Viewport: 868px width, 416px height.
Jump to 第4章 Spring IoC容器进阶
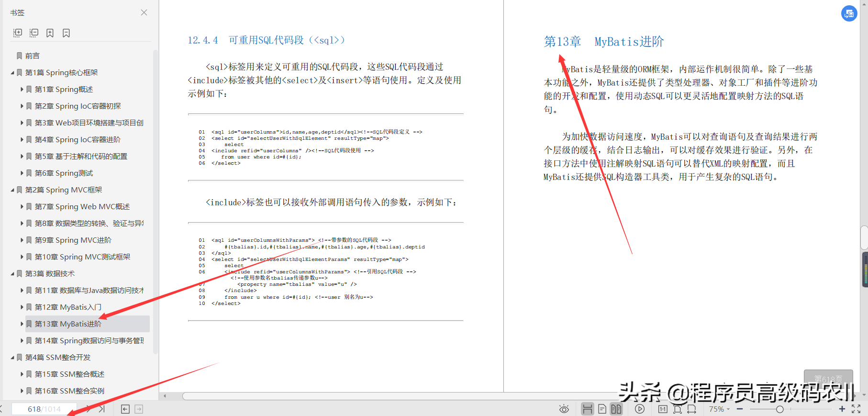78,140
